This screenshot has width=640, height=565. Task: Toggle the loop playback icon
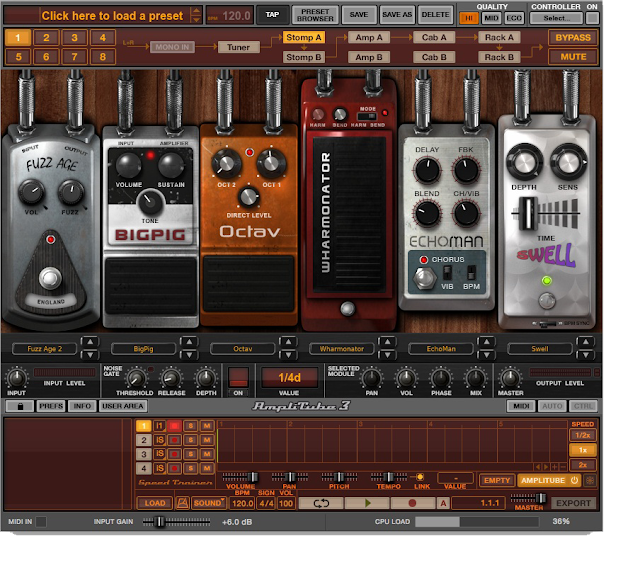click(x=321, y=503)
